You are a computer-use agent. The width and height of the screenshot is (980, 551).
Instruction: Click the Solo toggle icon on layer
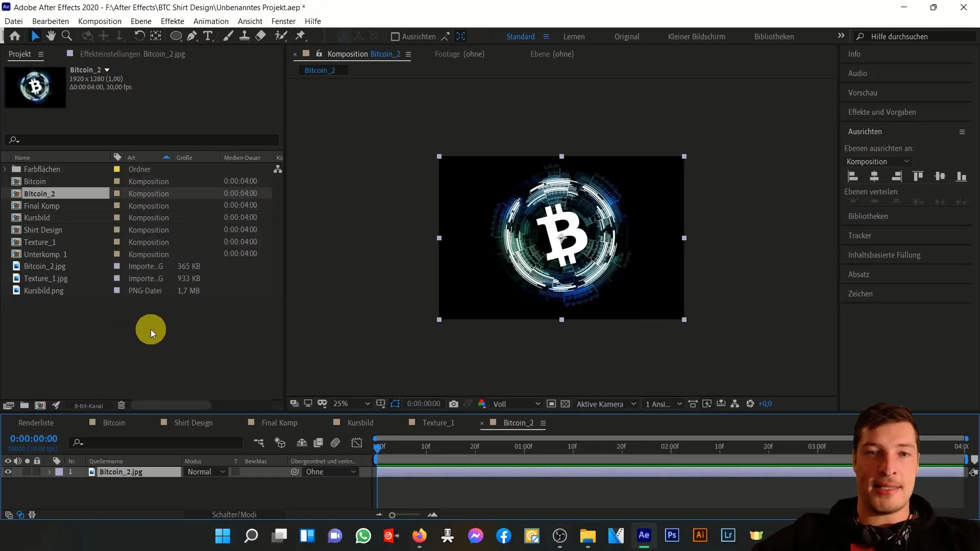(x=27, y=471)
